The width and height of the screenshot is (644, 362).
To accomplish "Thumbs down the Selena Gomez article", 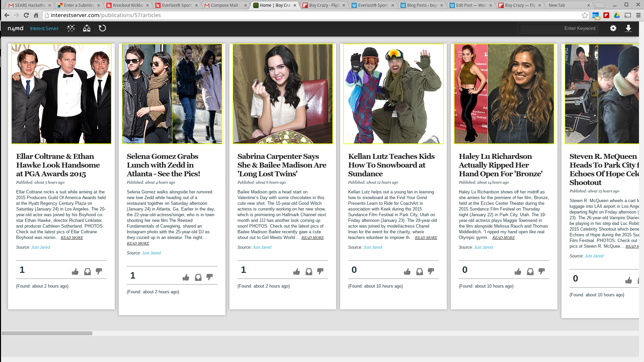I will pos(210,277).
